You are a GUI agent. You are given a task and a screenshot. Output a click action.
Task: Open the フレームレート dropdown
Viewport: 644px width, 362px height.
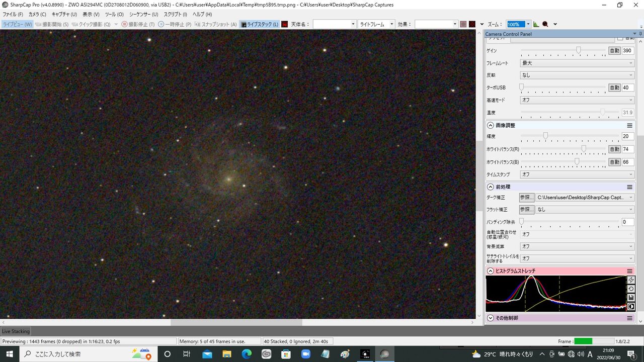[x=577, y=63]
